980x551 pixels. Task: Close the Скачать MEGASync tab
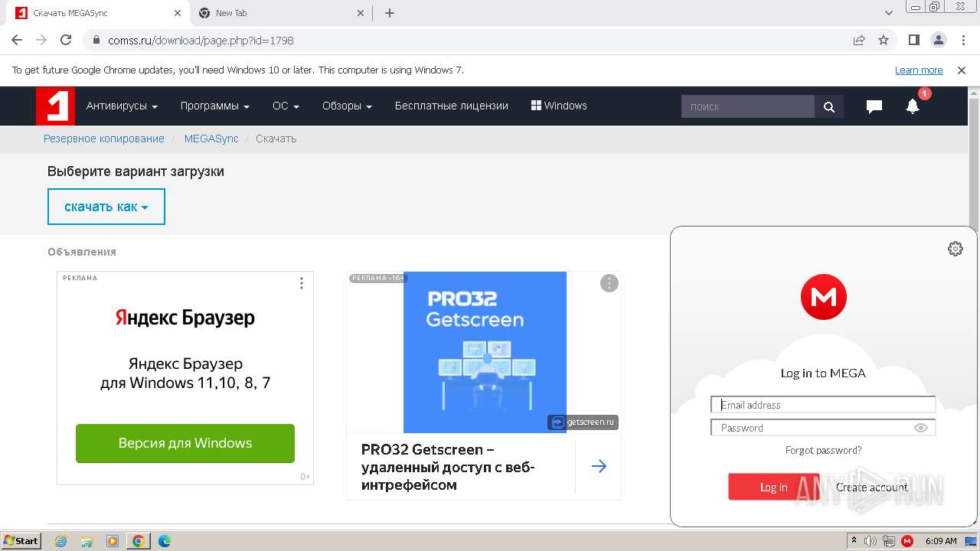point(178,13)
